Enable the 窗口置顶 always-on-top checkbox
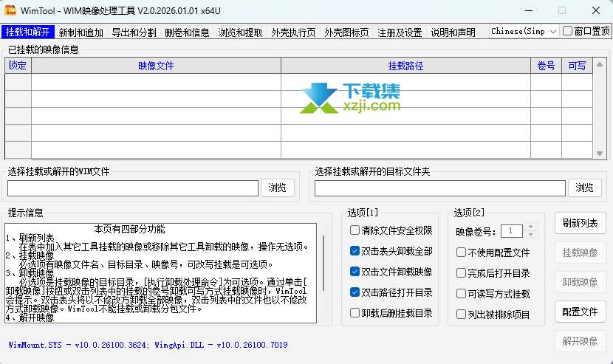 (x=568, y=32)
